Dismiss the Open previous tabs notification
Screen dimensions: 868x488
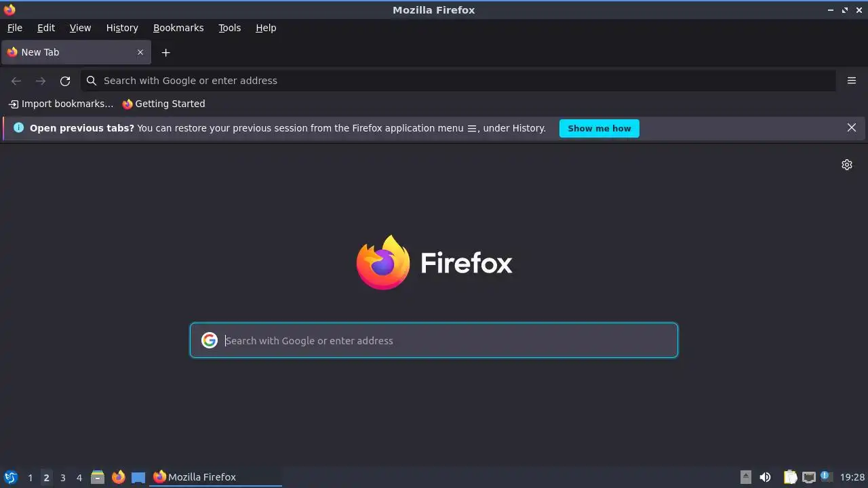852,127
